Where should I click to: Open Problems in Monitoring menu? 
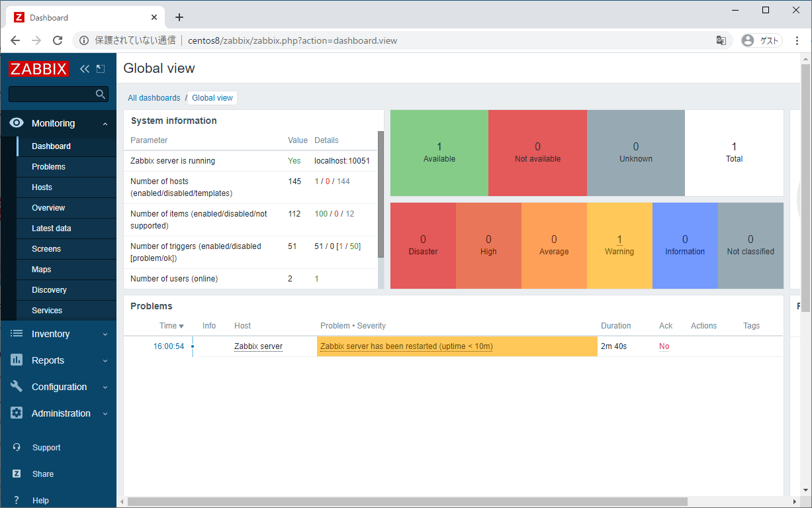(x=66, y=167)
